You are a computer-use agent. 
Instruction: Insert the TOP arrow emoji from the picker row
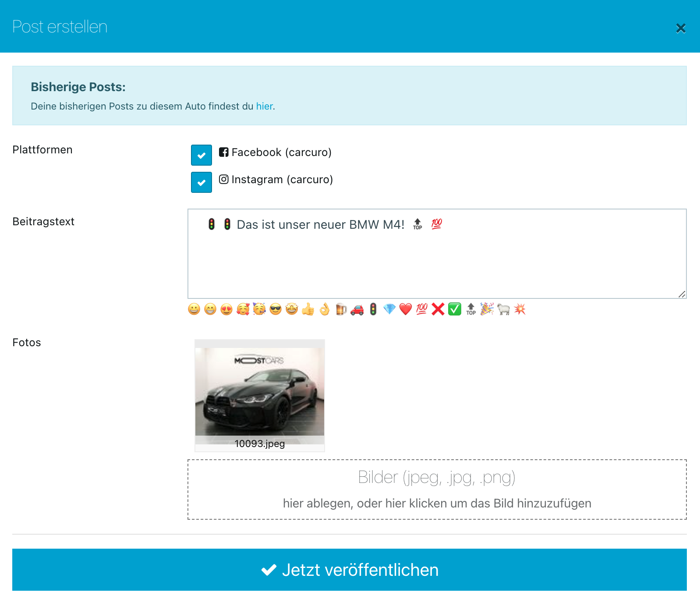pos(471,309)
